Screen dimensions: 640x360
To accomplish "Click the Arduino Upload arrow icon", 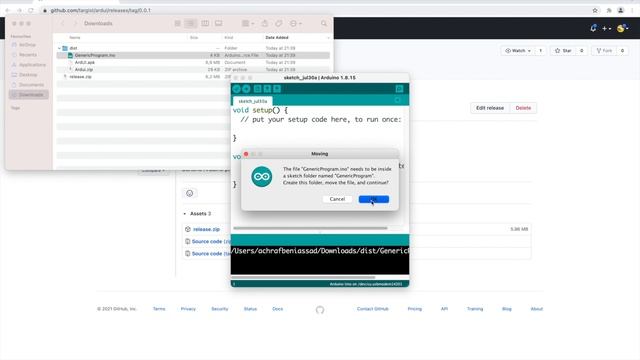I will point(246,89).
